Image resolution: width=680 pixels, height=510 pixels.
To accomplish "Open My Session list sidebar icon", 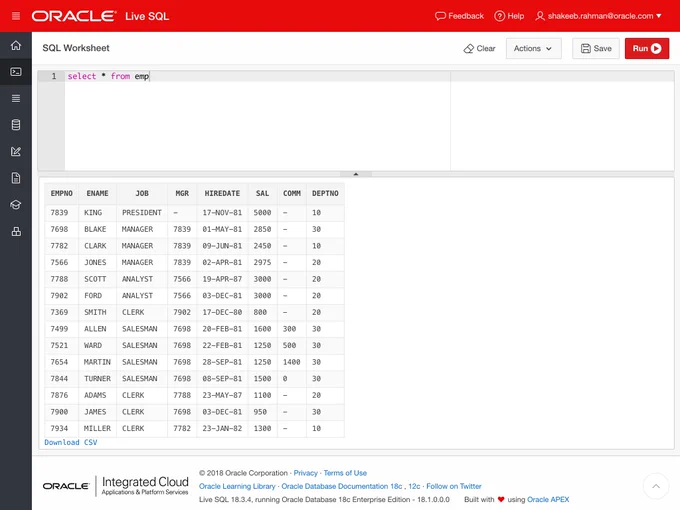I will pyautogui.click(x=16, y=98).
